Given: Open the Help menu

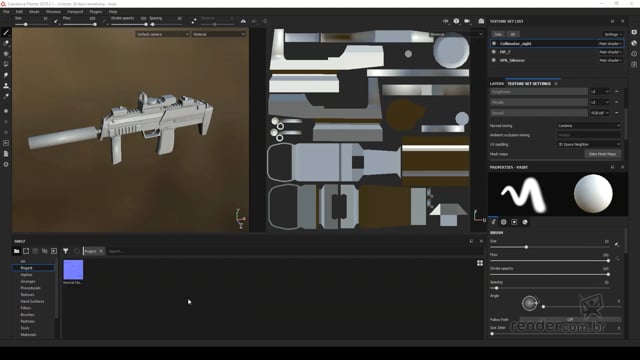Looking at the screenshot, I should [x=113, y=12].
